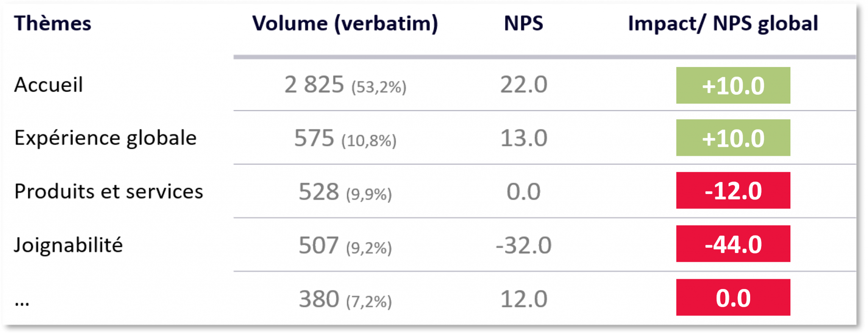Select the Accueil theme row label
This screenshot has width=868, height=334.
[48, 84]
